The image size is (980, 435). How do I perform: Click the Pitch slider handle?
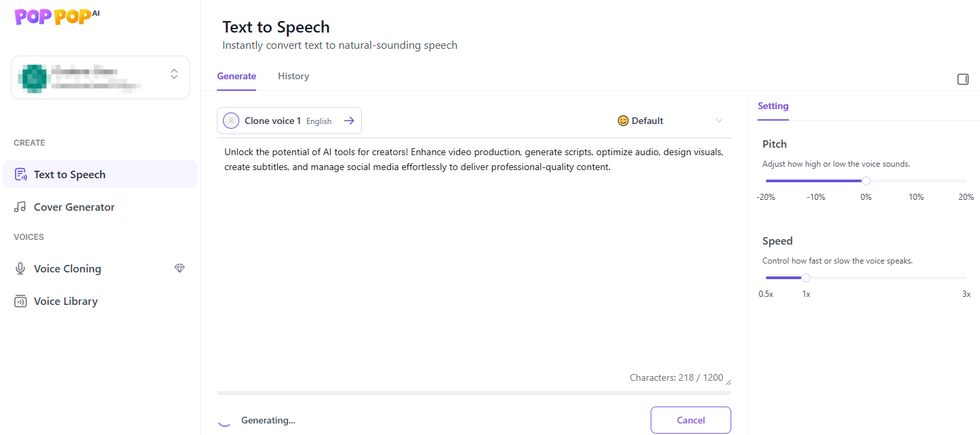tap(865, 181)
